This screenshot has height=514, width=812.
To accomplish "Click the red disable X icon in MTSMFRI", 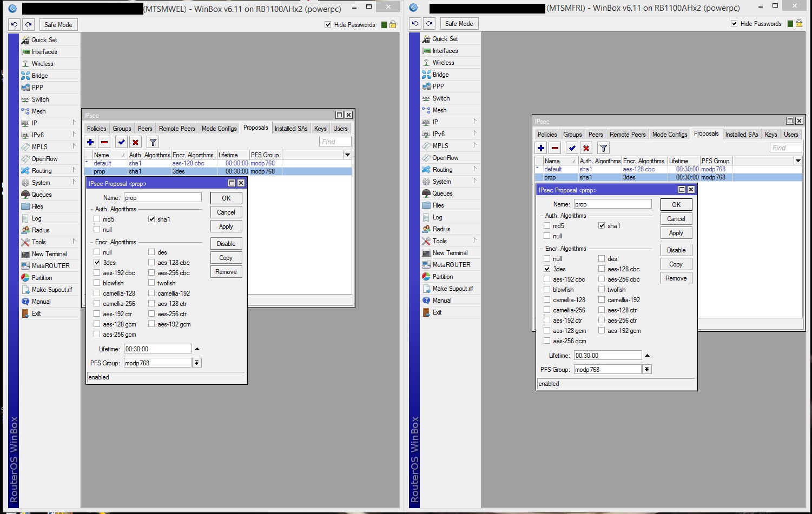I will pyautogui.click(x=586, y=148).
